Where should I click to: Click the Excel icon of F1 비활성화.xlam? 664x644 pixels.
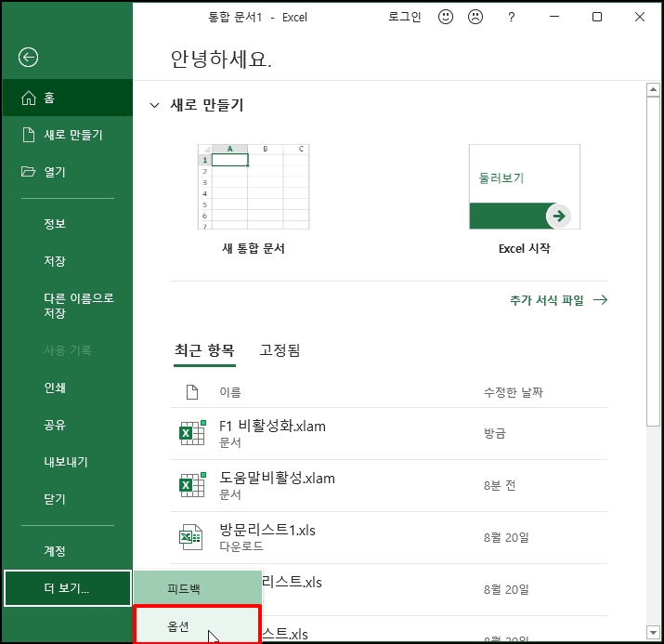[x=192, y=432]
